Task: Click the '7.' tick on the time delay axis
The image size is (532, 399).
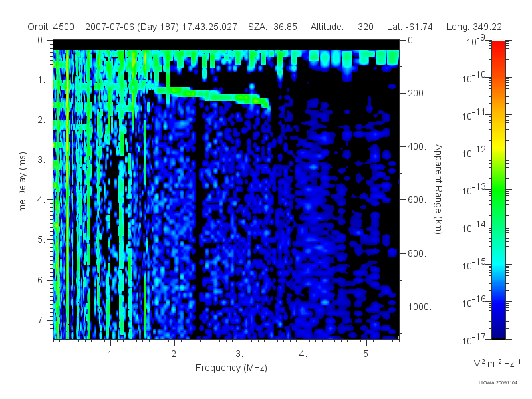Action: [41, 320]
